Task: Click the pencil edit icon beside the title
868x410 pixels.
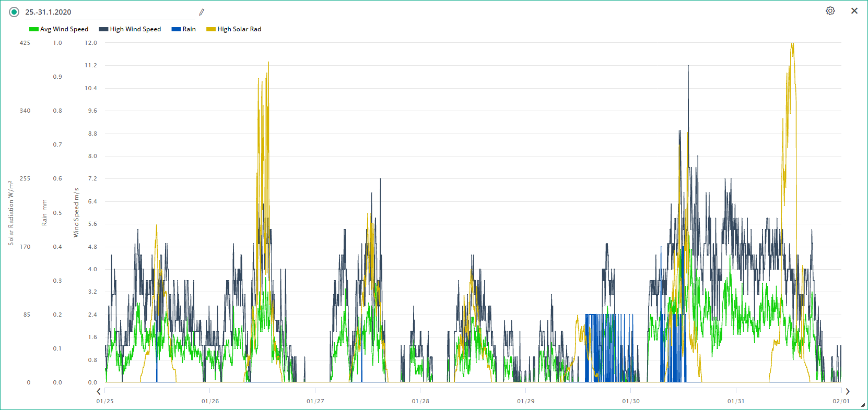Action: pyautogui.click(x=202, y=12)
